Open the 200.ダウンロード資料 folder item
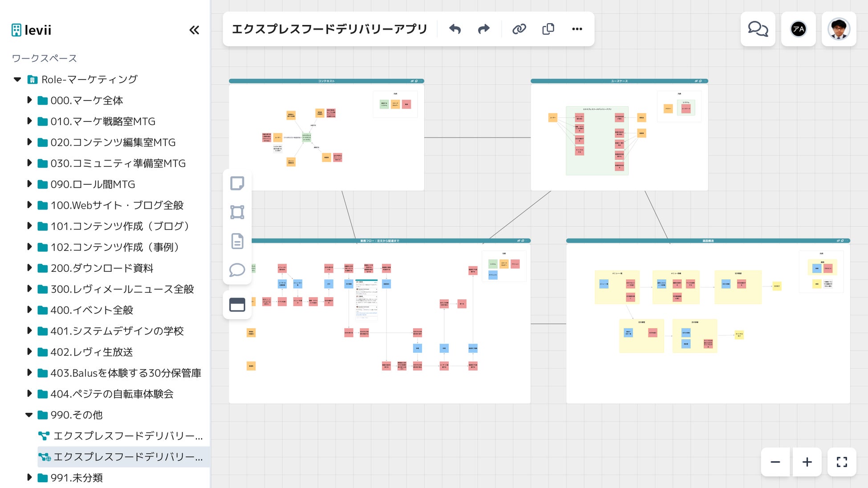The image size is (868, 488). pos(101,268)
